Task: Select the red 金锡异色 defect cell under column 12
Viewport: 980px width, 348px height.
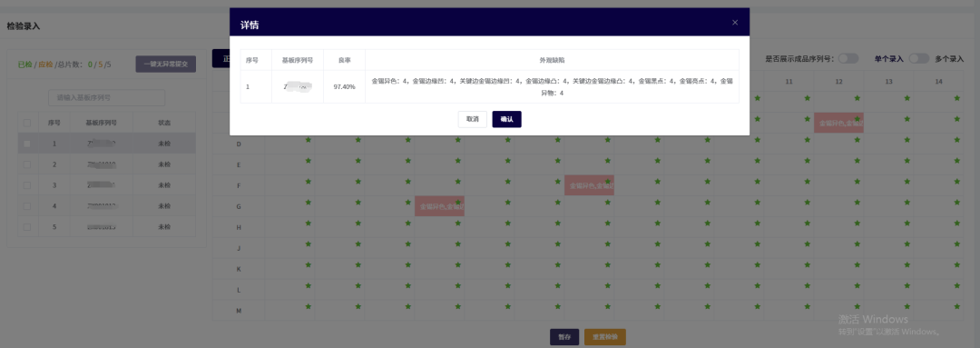Action: [x=838, y=124]
